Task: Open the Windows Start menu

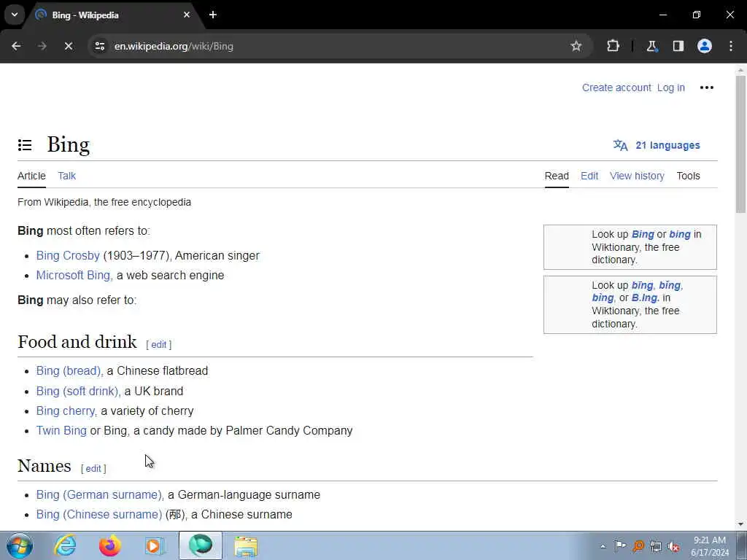Action: point(20,545)
